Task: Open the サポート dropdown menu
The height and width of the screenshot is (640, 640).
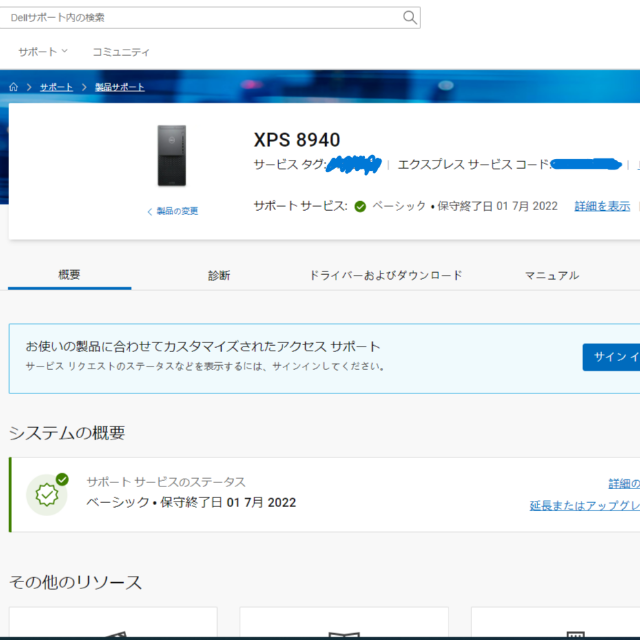Action: pos(43,52)
